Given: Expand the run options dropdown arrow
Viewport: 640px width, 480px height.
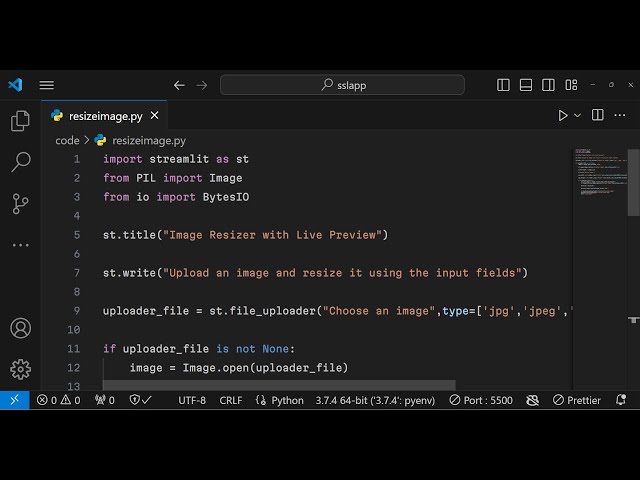Looking at the screenshot, I should pos(578,115).
